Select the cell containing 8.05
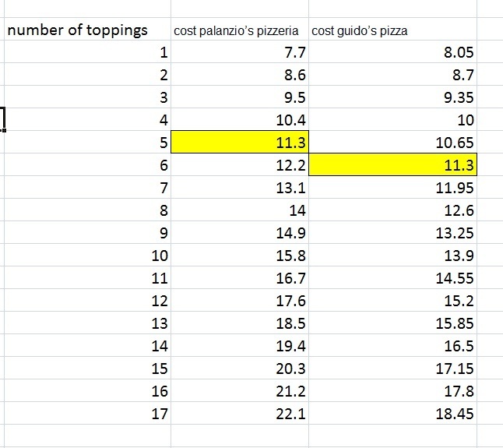The height and width of the screenshot is (448, 503). click(392, 51)
